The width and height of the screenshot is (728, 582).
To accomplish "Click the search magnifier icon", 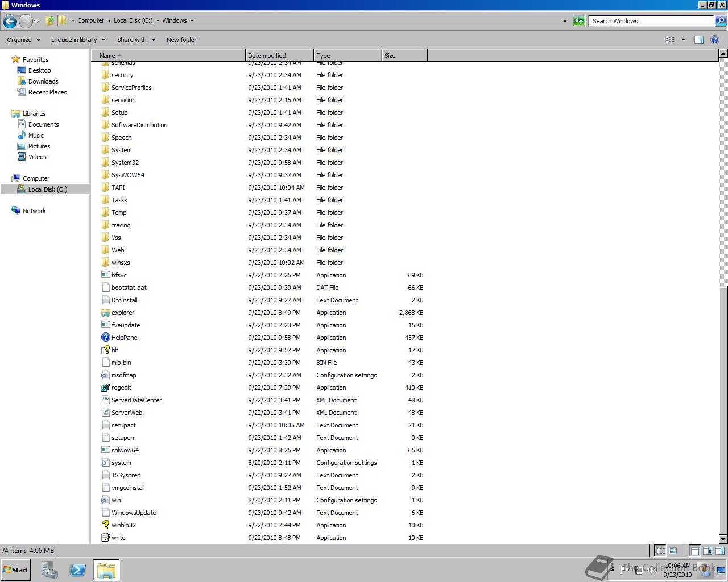I will coord(720,21).
